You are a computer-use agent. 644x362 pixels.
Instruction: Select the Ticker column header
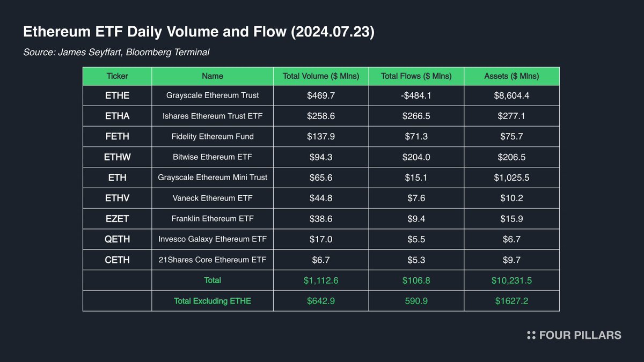click(x=117, y=76)
